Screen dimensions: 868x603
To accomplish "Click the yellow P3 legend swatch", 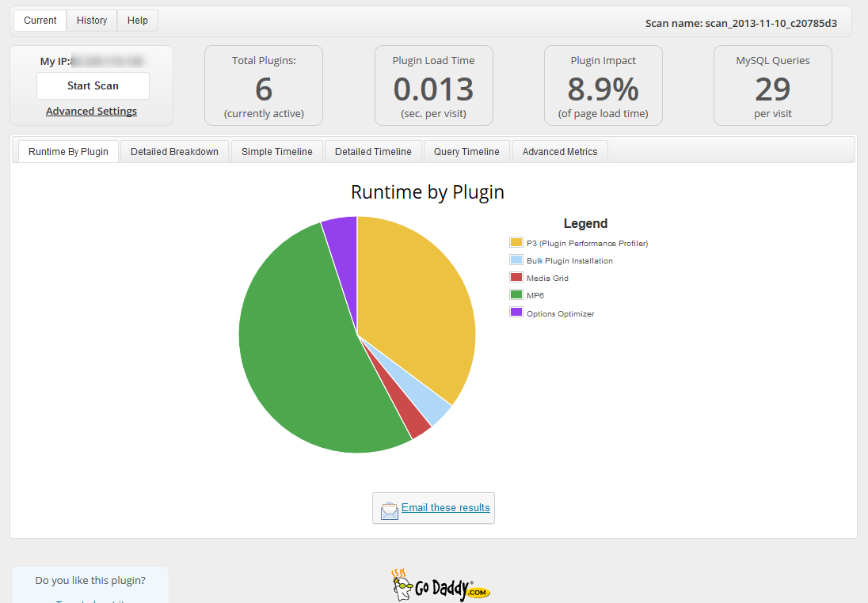I will 516,242.
